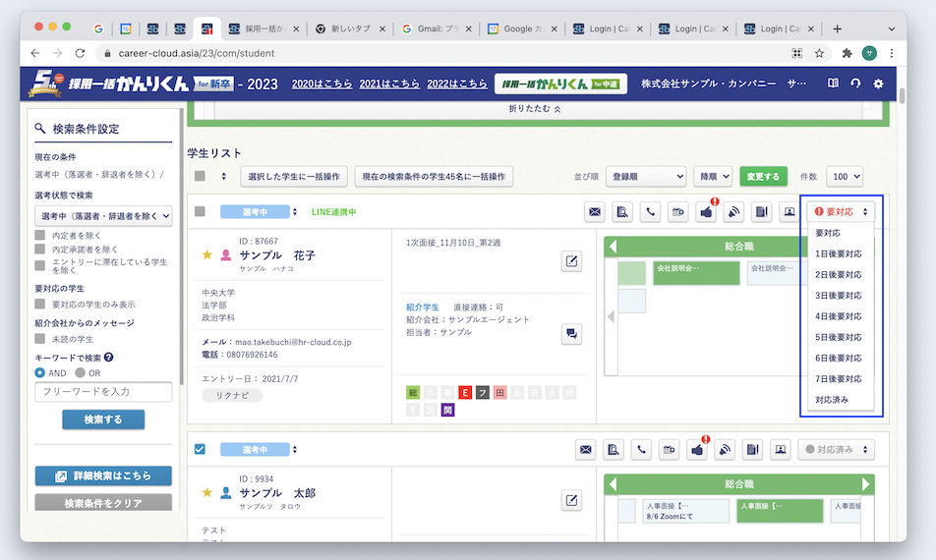Viewport: 936px width, 560px height.
Task: Click screen-person icon in 太郎's row
Action: (x=781, y=450)
